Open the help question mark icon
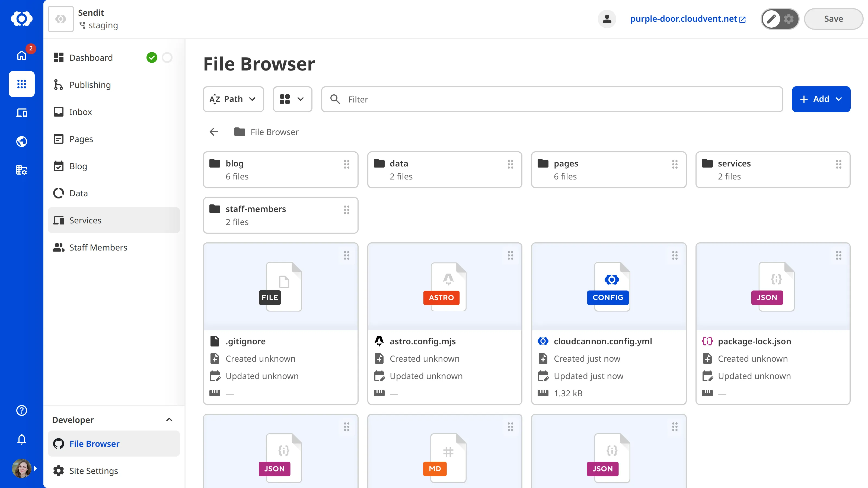This screenshot has width=868, height=488. point(22,410)
